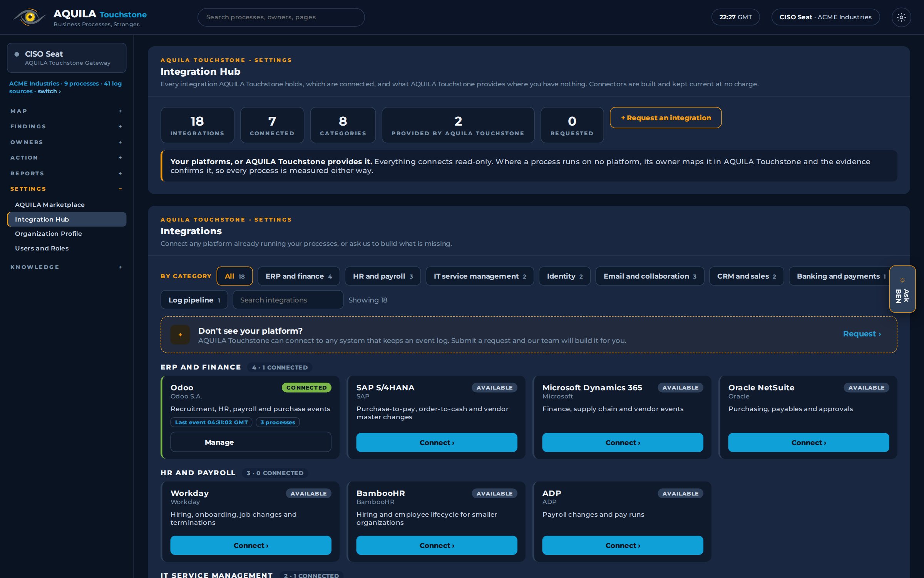This screenshot has width=924, height=578.
Task: Click the CISO Seat gateway card in sidebar
Action: click(67, 58)
